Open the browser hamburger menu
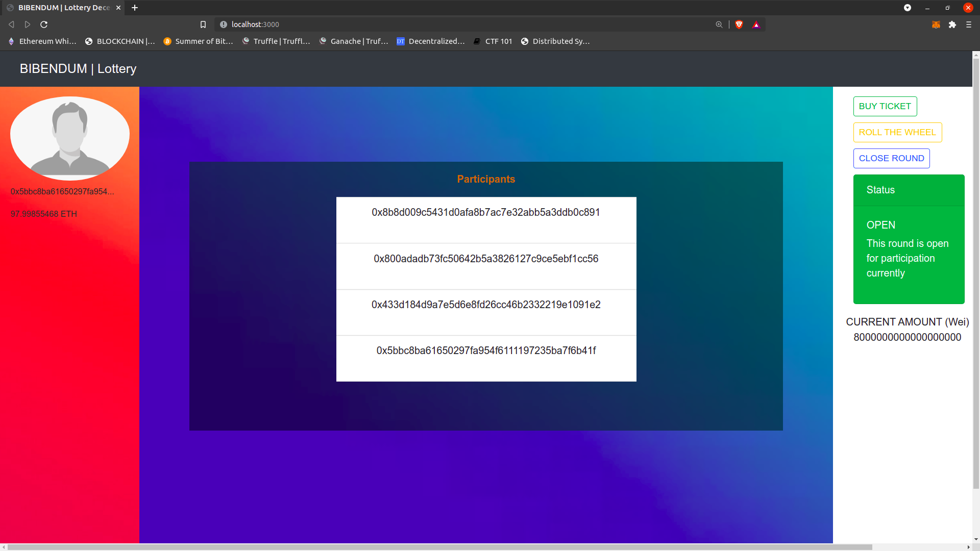Image resolution: width=980 pixels, height=551 pixels. (x=969, y=24)
